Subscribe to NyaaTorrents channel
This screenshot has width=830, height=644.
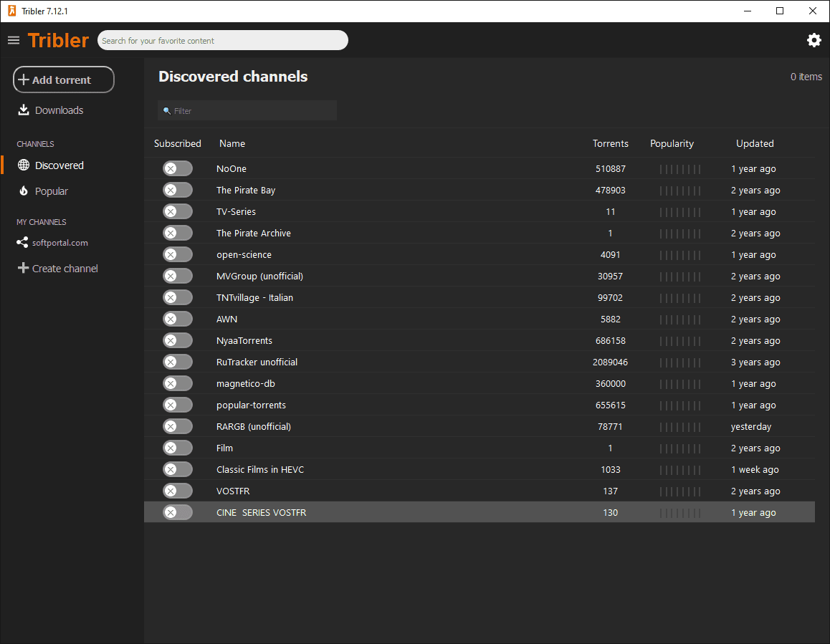pos(177,340)
